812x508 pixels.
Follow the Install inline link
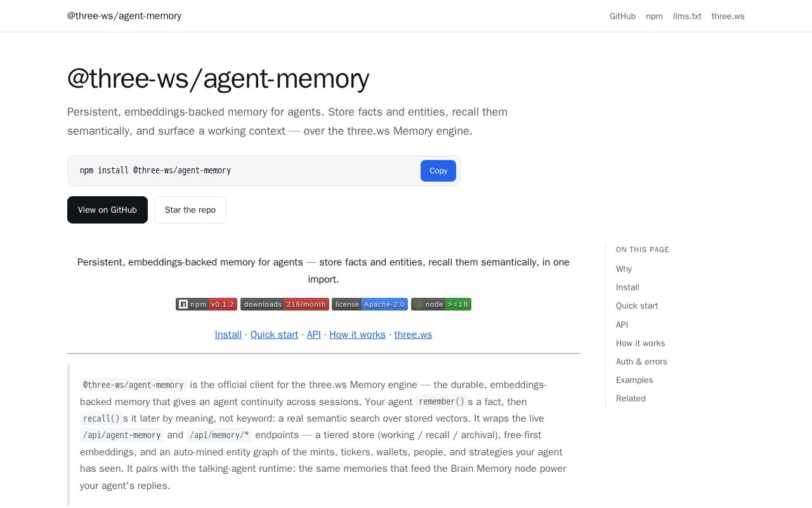(228, 335)
